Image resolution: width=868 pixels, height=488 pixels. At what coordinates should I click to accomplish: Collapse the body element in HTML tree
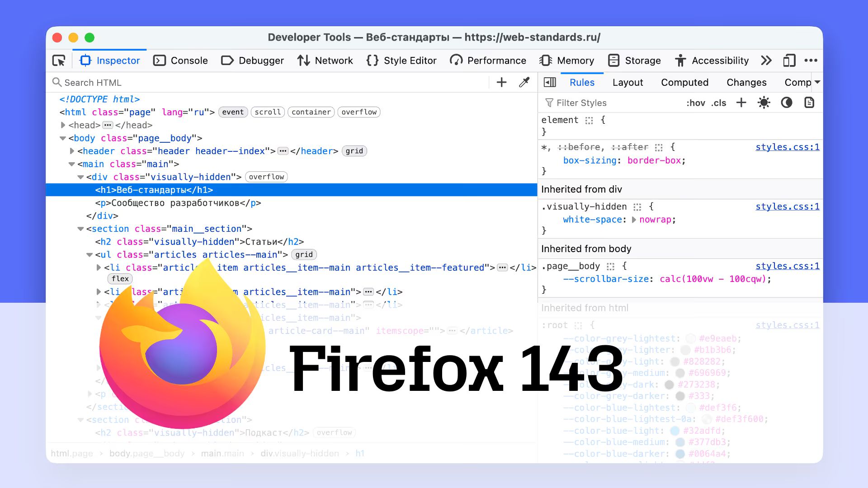(63, 138)
